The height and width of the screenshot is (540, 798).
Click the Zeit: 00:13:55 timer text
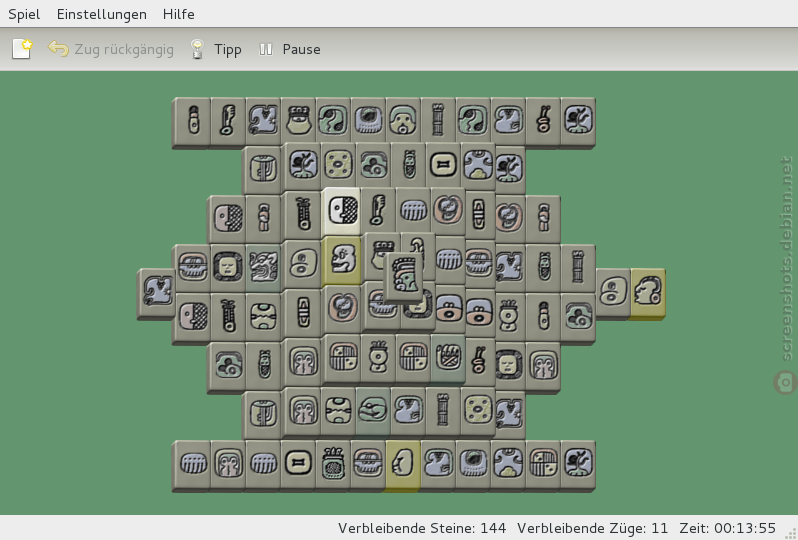click(x=728, y=528)
